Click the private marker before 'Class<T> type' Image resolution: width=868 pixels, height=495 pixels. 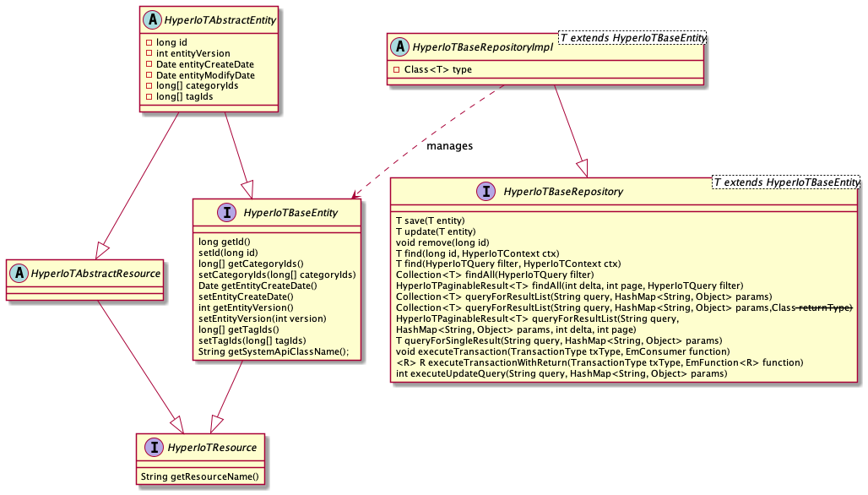click(397, 69)
